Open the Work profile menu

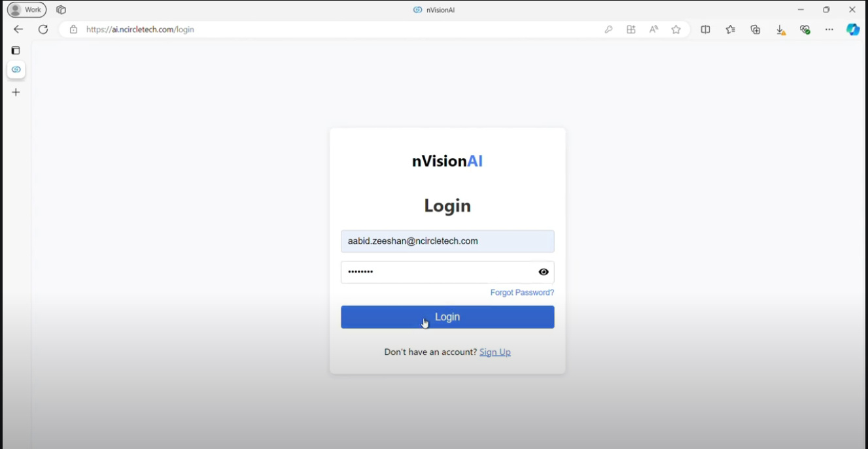click(x=27, y=10)
